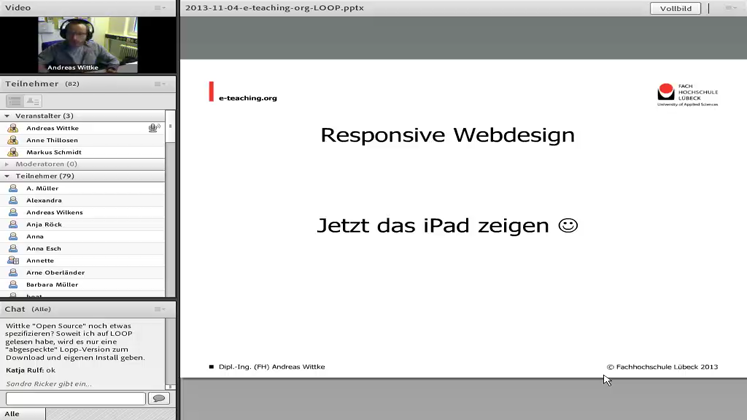This screenshot has height=420, width=747.
Task: Select Markus Schmidt in host list
Action: click(x=54, y=152)
